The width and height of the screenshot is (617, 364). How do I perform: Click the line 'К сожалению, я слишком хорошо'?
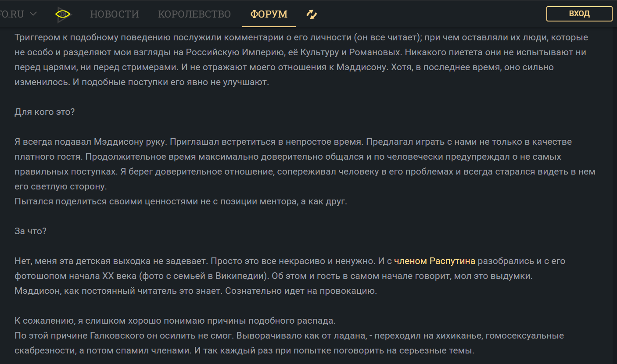pos(175,321)
